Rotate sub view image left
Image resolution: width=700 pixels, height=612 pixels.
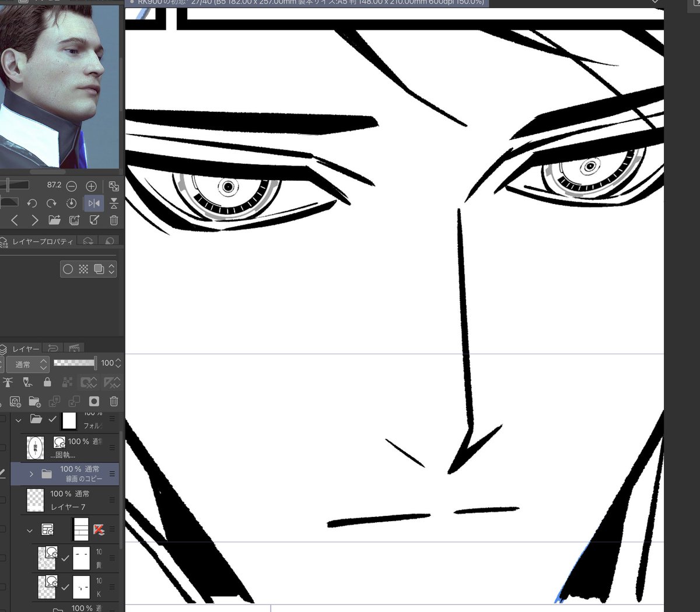(x=32, y=203)
